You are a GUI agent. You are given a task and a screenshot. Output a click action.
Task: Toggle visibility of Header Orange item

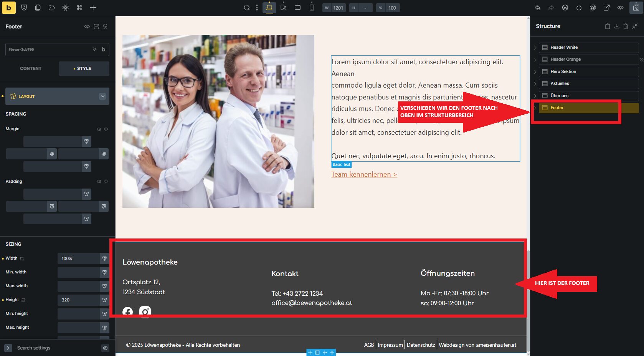(x=641, y=60)
